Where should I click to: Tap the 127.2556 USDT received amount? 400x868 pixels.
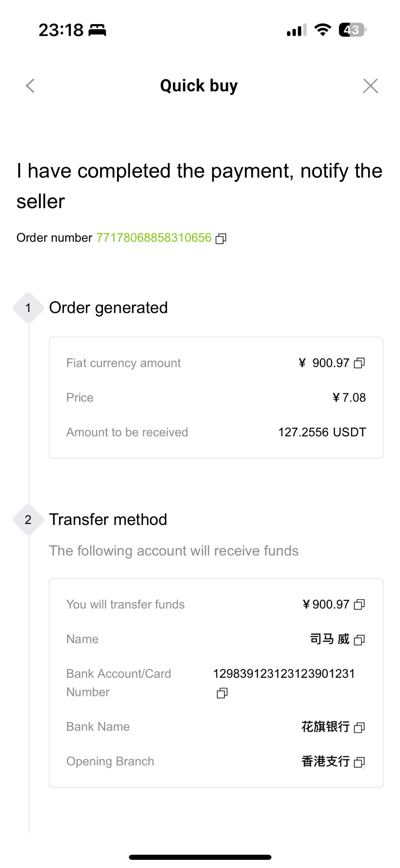click(x=322, y=432)
